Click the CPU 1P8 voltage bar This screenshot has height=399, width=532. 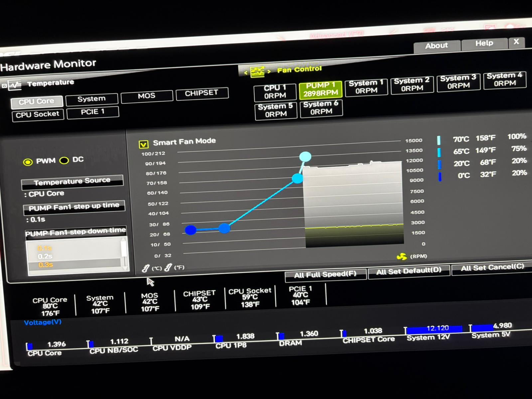218,339
